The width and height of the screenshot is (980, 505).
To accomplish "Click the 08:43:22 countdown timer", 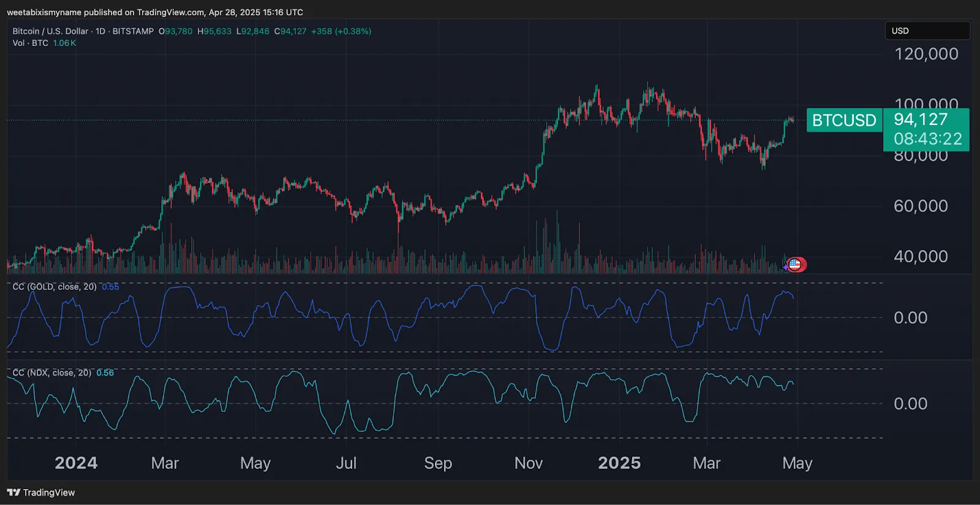I will click(x=927, y=139).
